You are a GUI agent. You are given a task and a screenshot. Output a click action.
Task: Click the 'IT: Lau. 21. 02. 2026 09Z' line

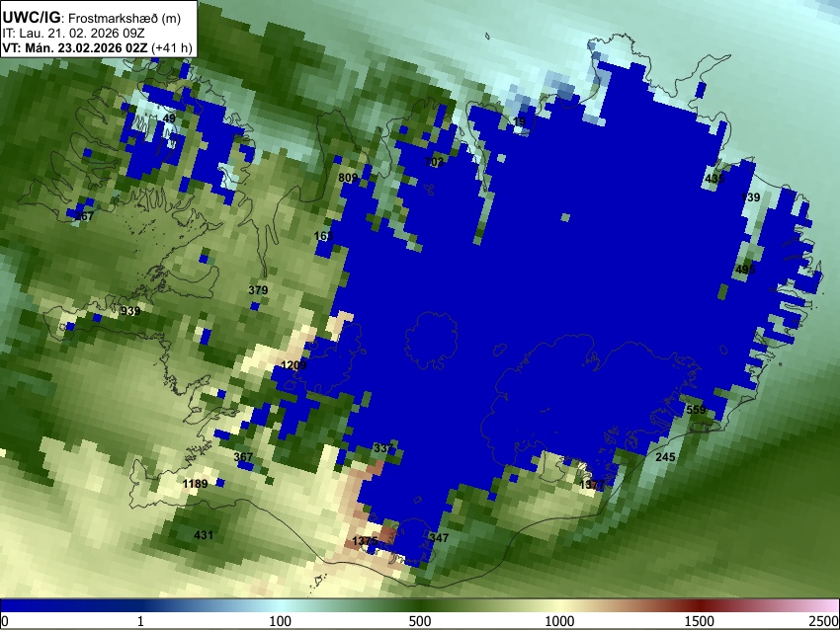(73, 34)
